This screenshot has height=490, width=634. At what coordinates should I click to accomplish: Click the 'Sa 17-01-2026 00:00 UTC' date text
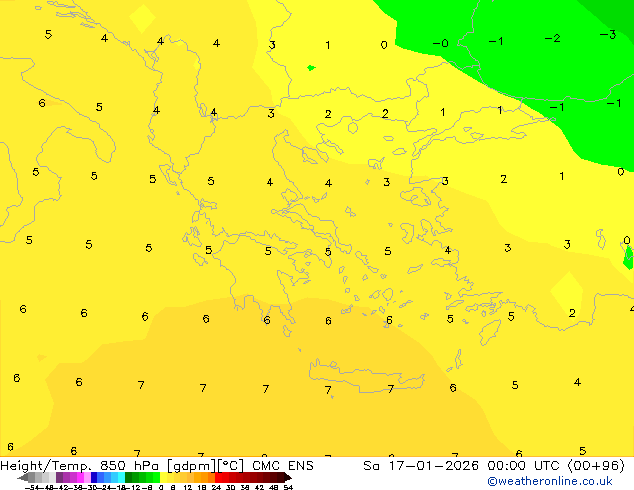click(x=463, y=466)
